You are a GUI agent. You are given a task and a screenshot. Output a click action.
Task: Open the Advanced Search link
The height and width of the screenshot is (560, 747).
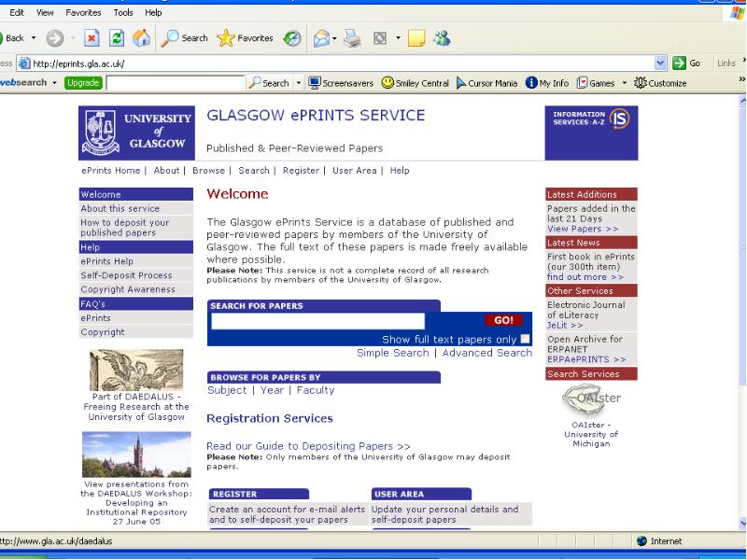[486, 353]
